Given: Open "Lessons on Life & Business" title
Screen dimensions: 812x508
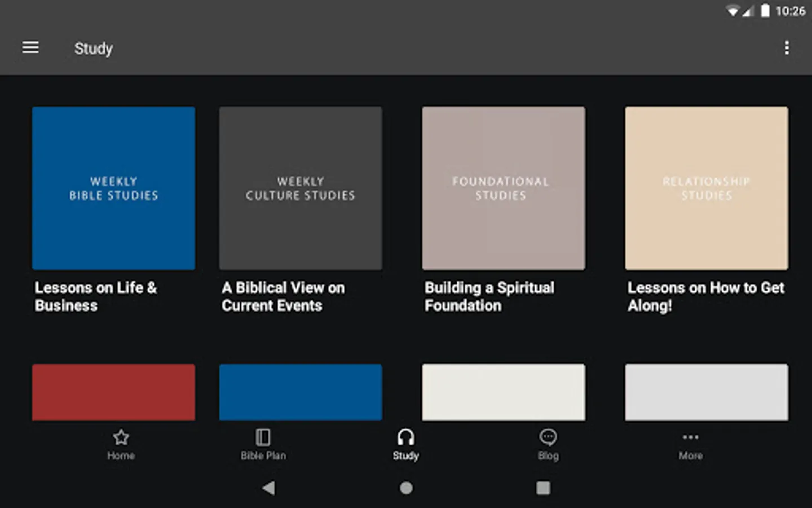Looking at the screenshot, I should pyautogui.click(x=96, y=296).
